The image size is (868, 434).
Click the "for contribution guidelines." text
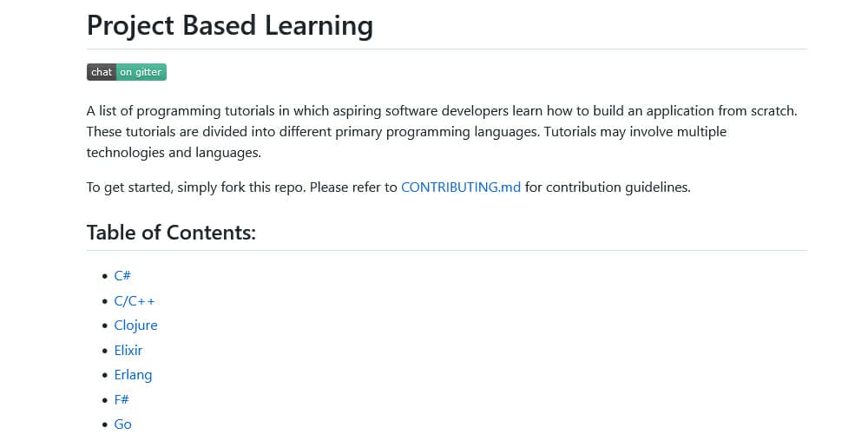pos(608,187)
